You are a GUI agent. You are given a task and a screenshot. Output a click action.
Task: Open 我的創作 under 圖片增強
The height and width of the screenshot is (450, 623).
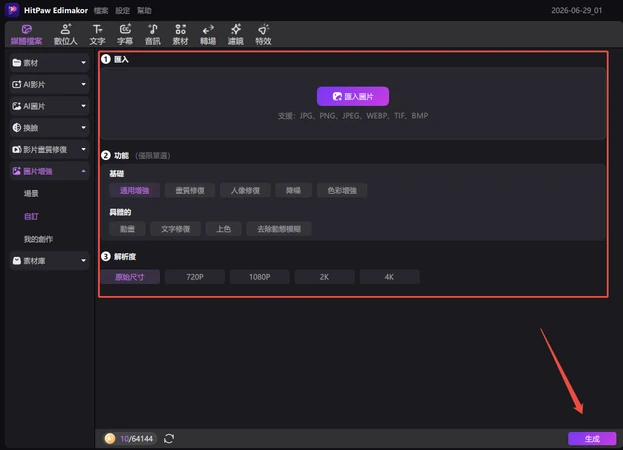tap(38, 239)
